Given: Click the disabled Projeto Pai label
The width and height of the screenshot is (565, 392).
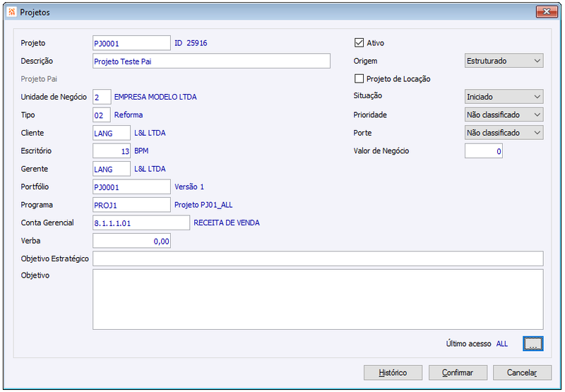Looking at the screenshot, I should click(39, 79).
